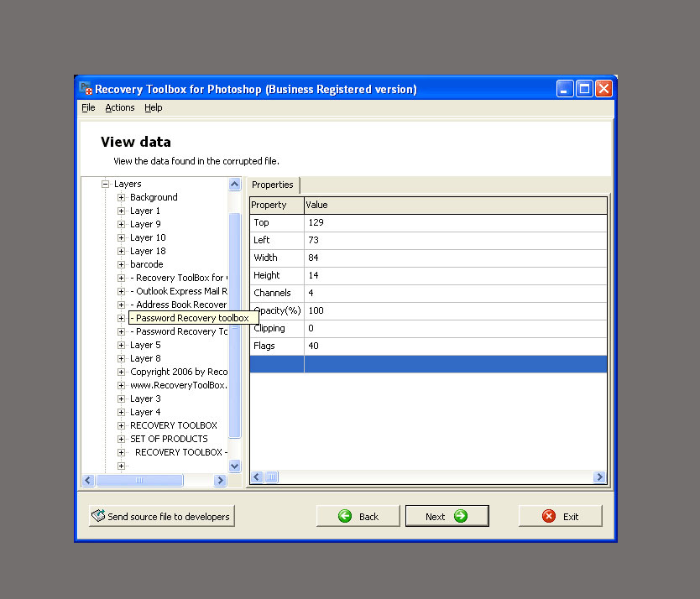Click the green Next arrow icon
The width and height of the screenshot is (700, 599).
coord(461,516)
